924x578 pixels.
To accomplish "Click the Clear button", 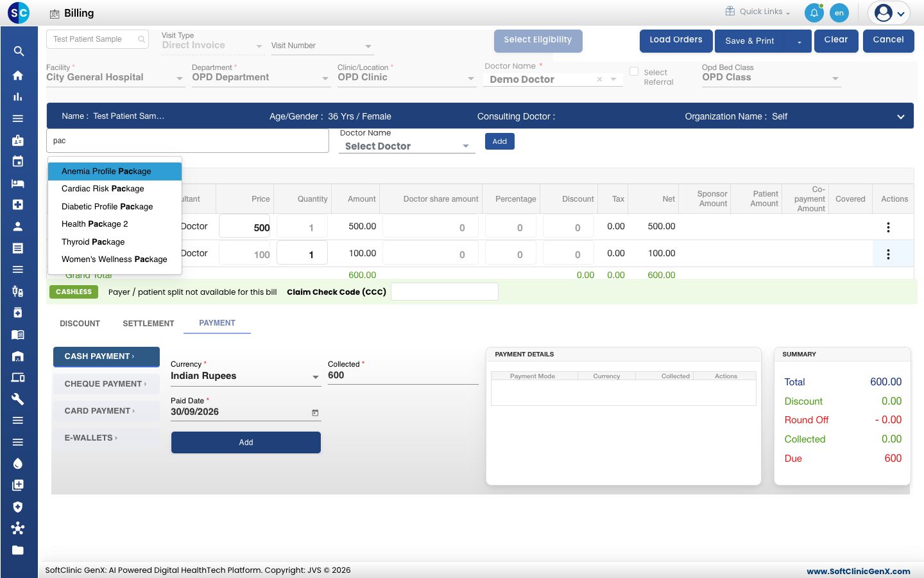I will [836, 40].
